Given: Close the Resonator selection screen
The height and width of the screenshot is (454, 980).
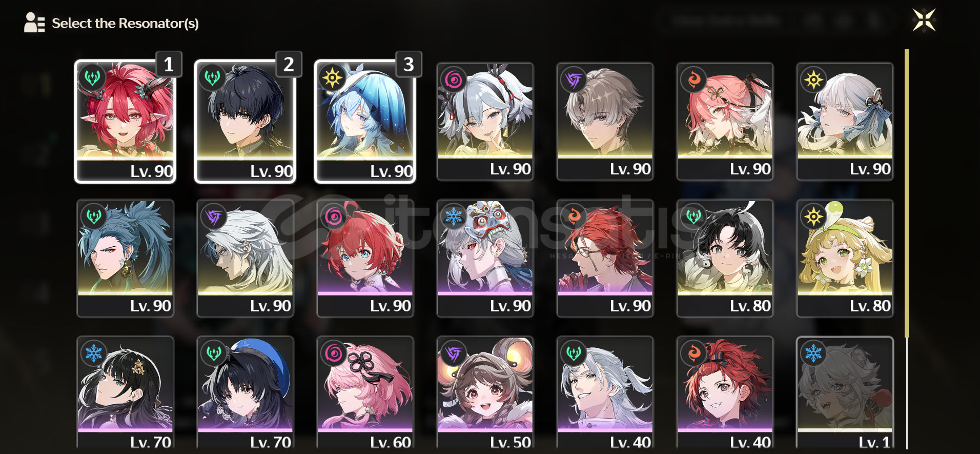Looking at the screenshot, I should click(924, 21).
